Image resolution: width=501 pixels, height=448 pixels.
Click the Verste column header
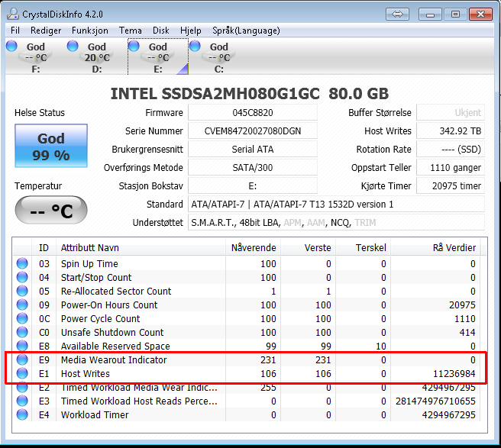[308, 247]
